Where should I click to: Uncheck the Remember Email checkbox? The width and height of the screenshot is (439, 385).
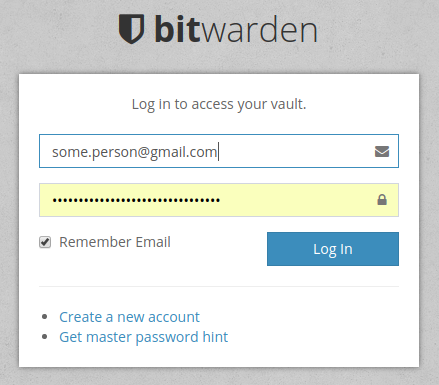coord(45,242)
